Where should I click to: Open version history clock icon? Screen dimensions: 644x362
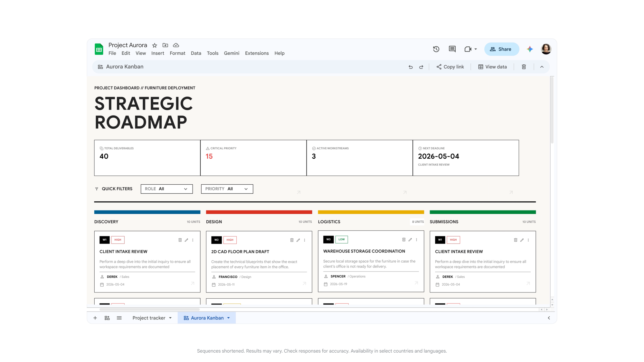[436, 49]
